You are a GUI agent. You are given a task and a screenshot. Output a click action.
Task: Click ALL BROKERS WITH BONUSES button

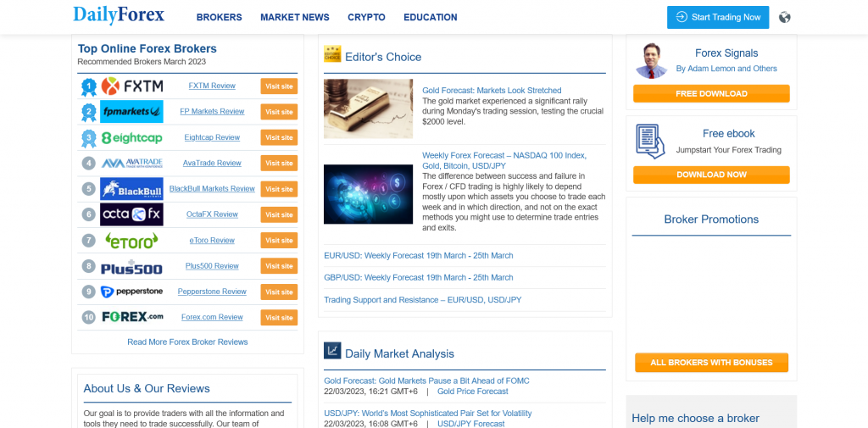711,363
